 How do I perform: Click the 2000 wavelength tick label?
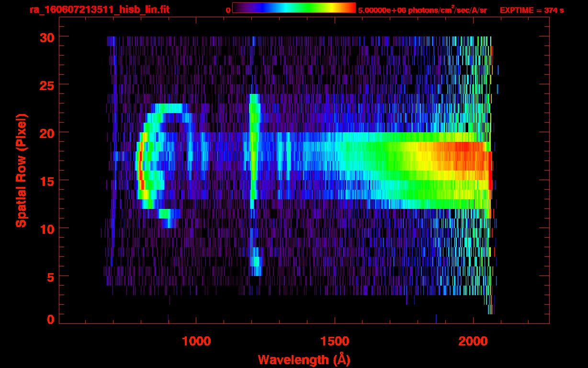pos(473,341)
